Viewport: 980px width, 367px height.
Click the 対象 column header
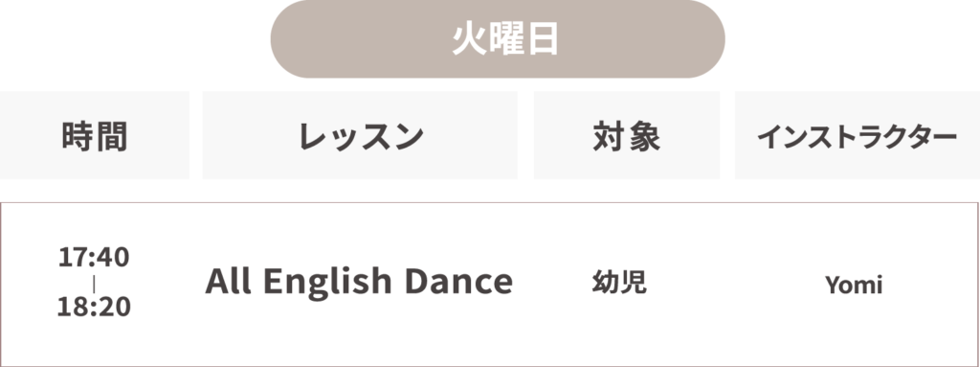627,135
